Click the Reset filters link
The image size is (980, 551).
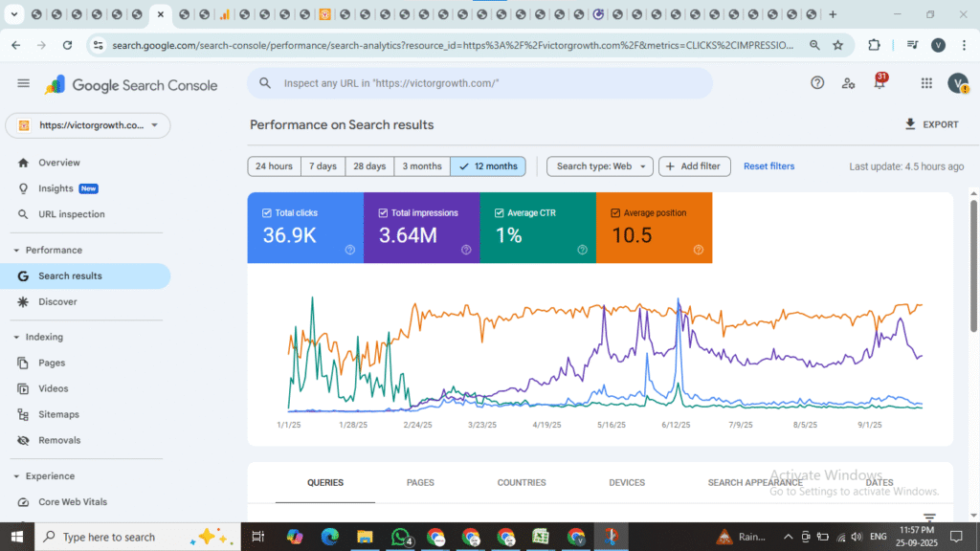click(x=768, y=166)
